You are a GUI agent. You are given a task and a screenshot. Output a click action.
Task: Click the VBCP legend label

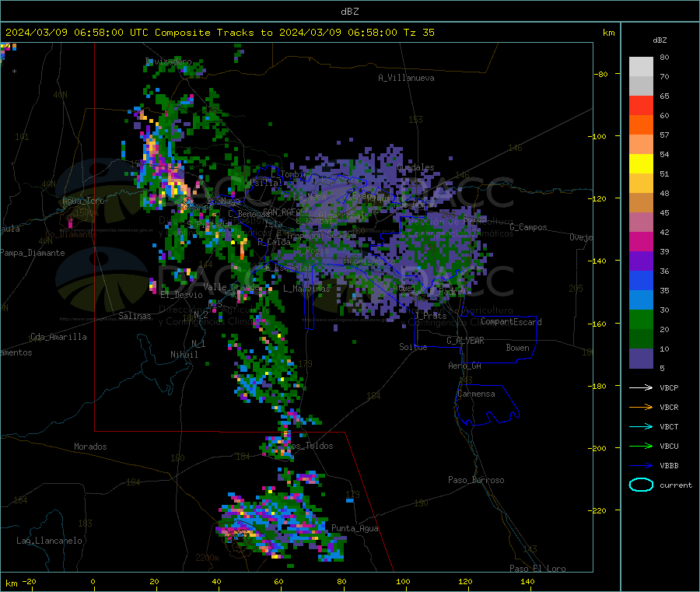[669, 388]
